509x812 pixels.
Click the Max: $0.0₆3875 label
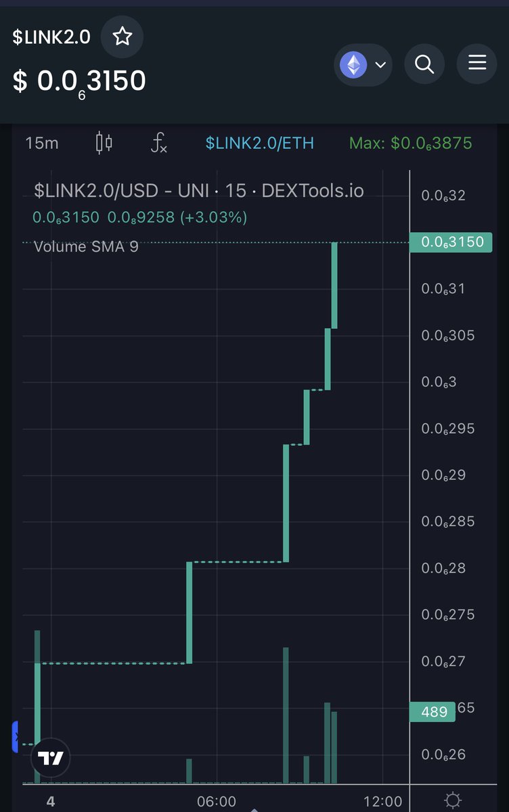point(411,143)
